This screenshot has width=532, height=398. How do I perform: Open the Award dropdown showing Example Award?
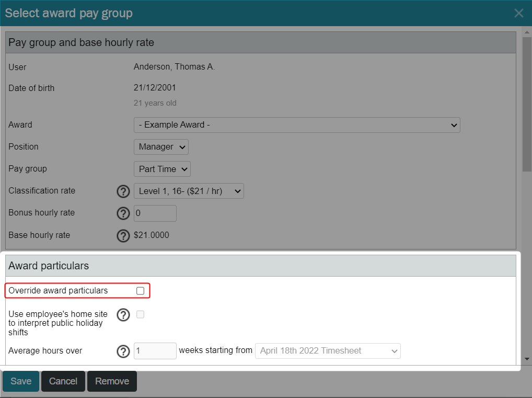click(x=297, y=125)
